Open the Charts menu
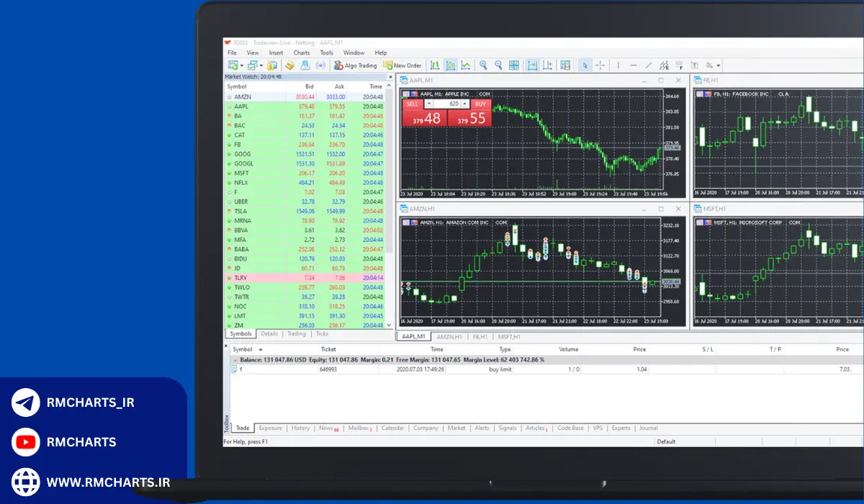864x504 pixels. coord(302,53)
